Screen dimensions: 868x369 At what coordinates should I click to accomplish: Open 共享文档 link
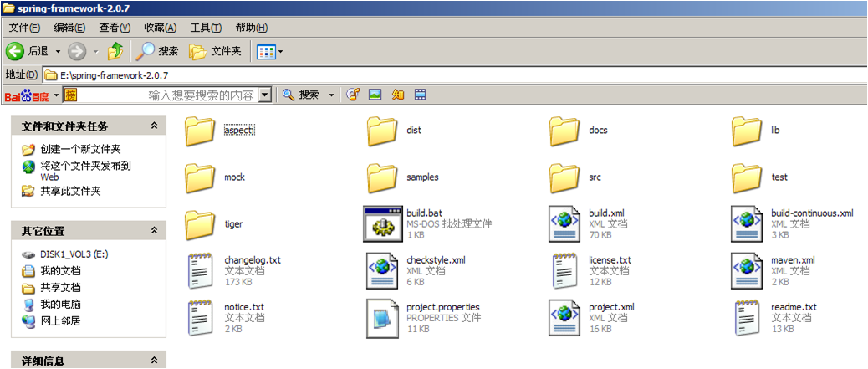[x=60, y=288]
